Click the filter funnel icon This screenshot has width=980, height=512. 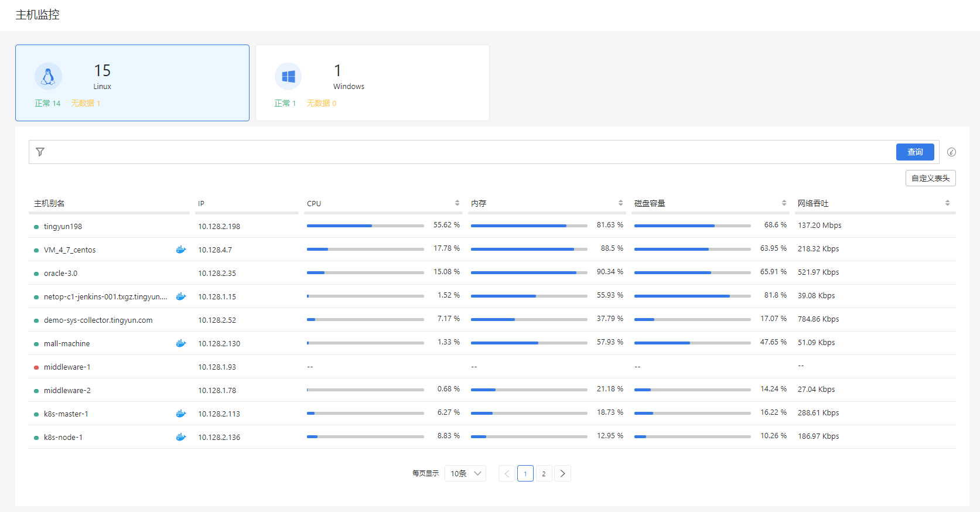click(x=40, y=152)
